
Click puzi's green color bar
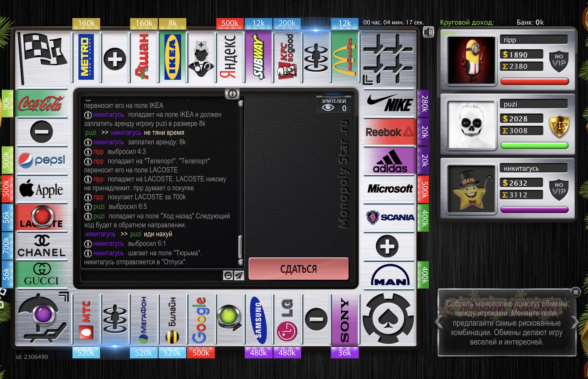coord(534,145)
